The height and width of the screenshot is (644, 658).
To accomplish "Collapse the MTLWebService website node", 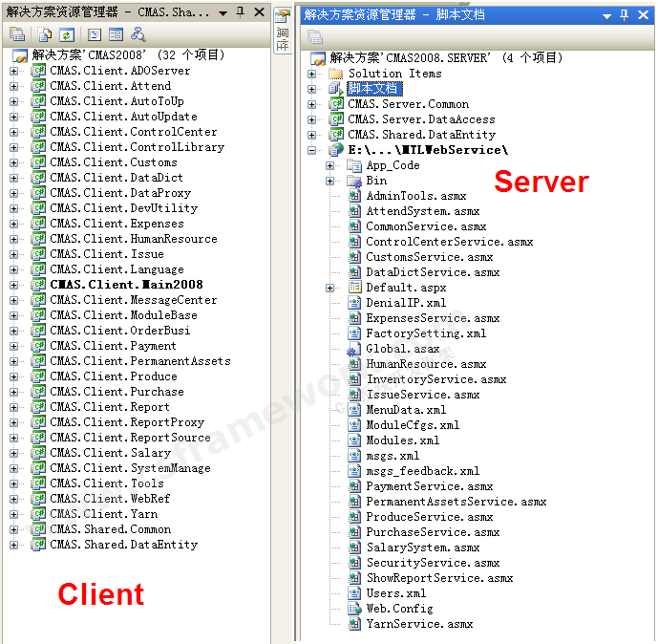I will coord(312,150).
